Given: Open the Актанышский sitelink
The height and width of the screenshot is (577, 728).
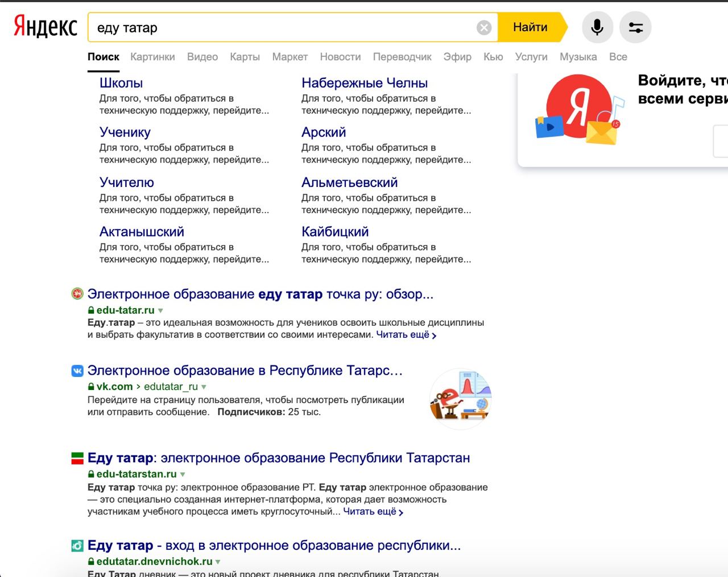Looking at the screenshot, I should pos(142,232).
